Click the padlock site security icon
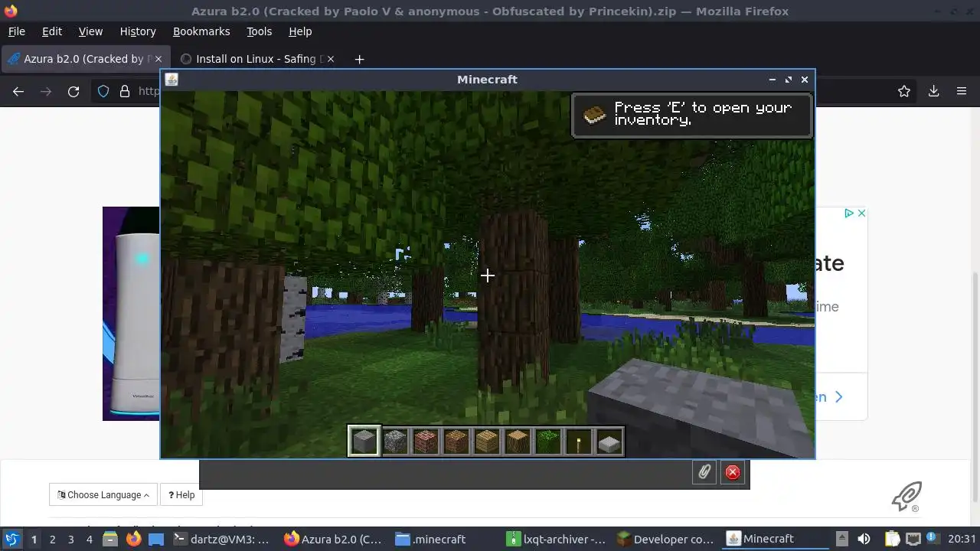This screenshot has height=551, width=980. [125, 91]
